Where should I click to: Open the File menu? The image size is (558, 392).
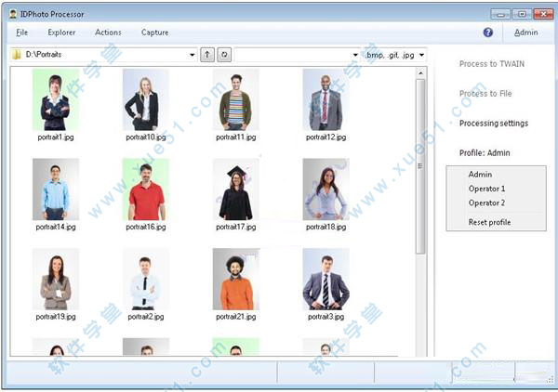(x=21, y=33)
